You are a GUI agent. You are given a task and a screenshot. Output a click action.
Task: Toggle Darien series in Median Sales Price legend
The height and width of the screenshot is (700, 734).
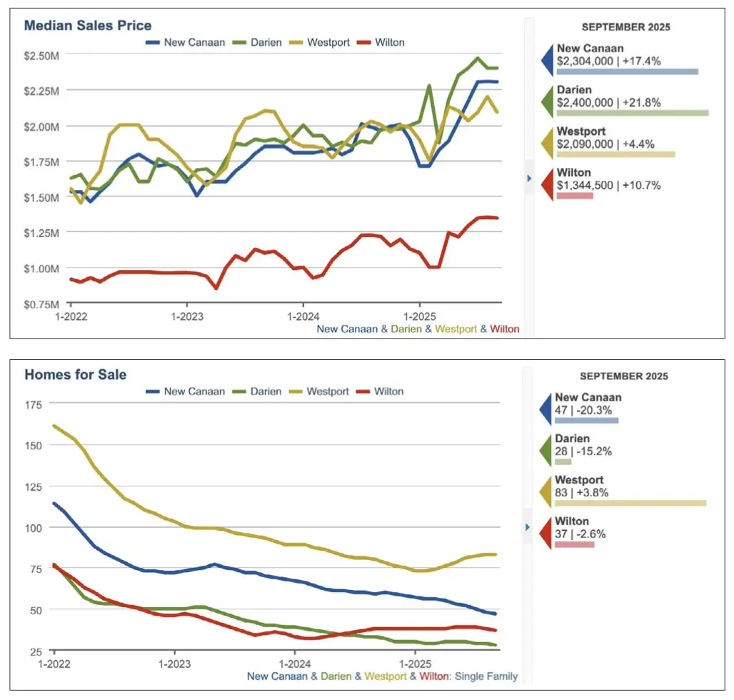click(x=260, y=42)
